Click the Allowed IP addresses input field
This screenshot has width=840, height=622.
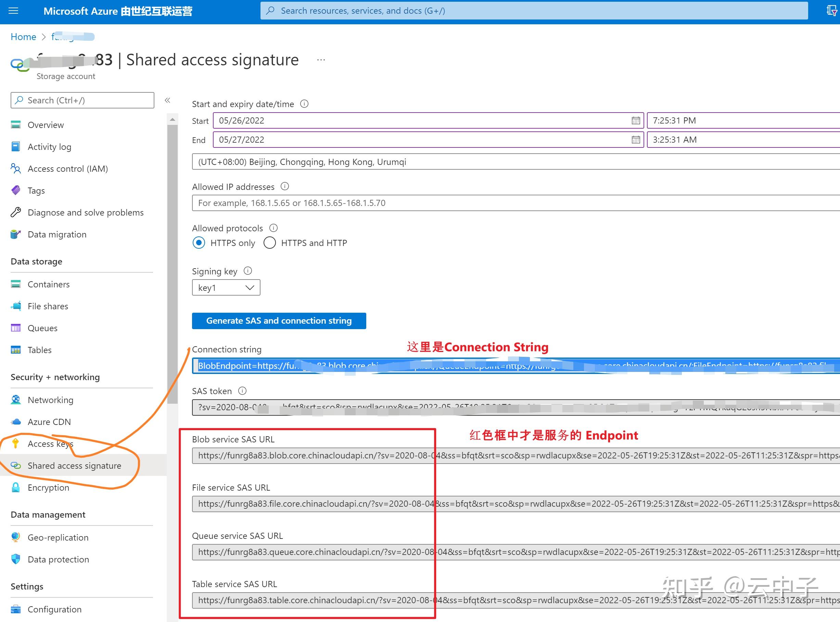(414, 203)
